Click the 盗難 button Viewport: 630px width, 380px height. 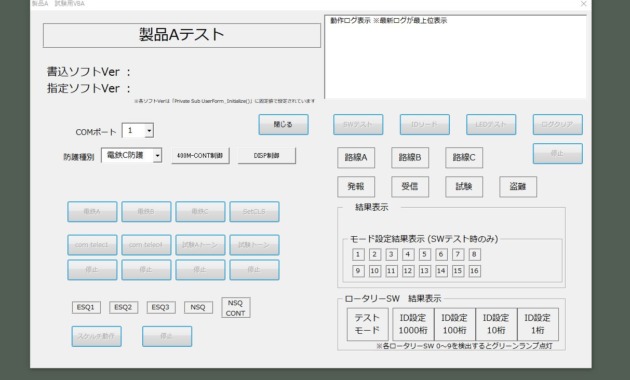518,187
